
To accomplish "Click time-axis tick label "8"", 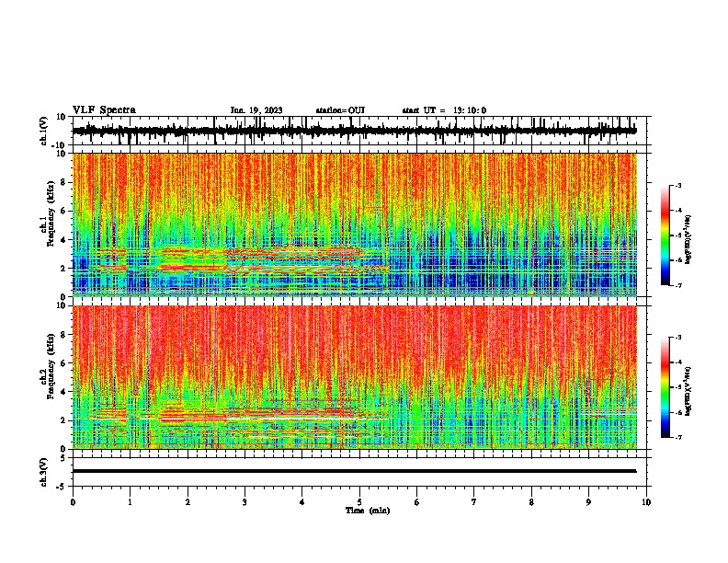I will point(531,502).
